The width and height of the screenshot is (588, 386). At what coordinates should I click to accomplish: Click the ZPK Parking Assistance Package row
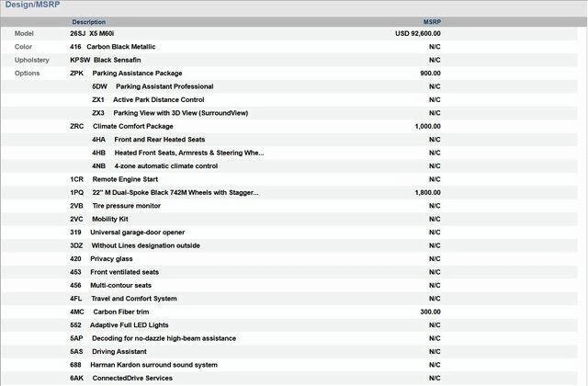point(136,73)
